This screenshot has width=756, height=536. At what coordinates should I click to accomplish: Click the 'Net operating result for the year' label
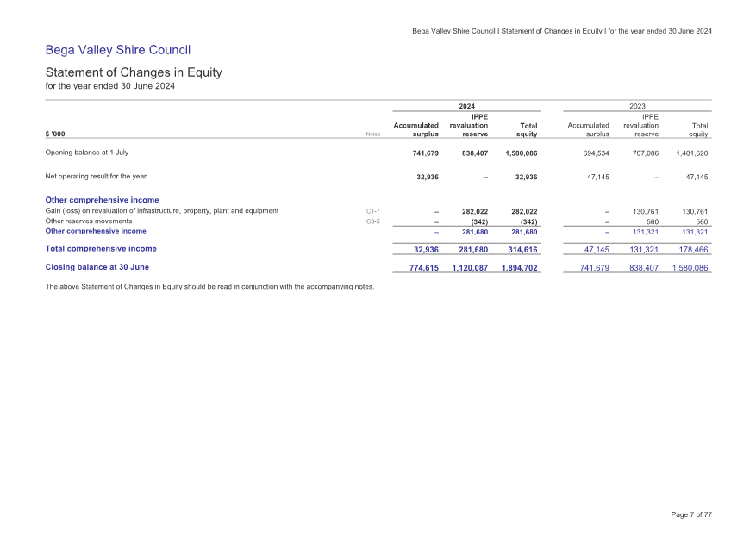point(96,177)
